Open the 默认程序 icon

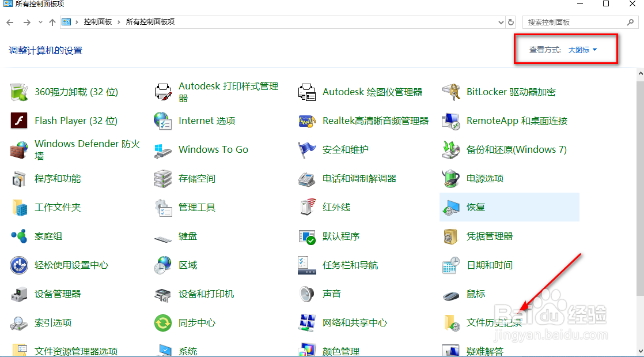coord(307,236)
